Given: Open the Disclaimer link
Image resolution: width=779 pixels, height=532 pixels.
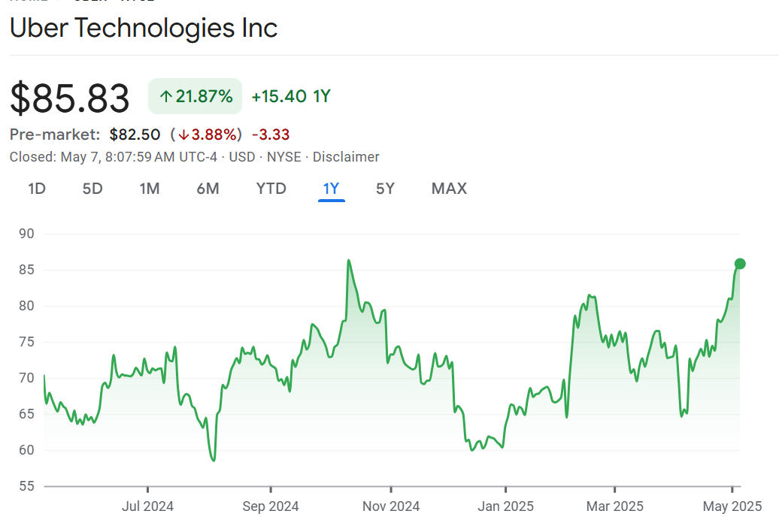Looking at the screenshot, I should 346,157.
